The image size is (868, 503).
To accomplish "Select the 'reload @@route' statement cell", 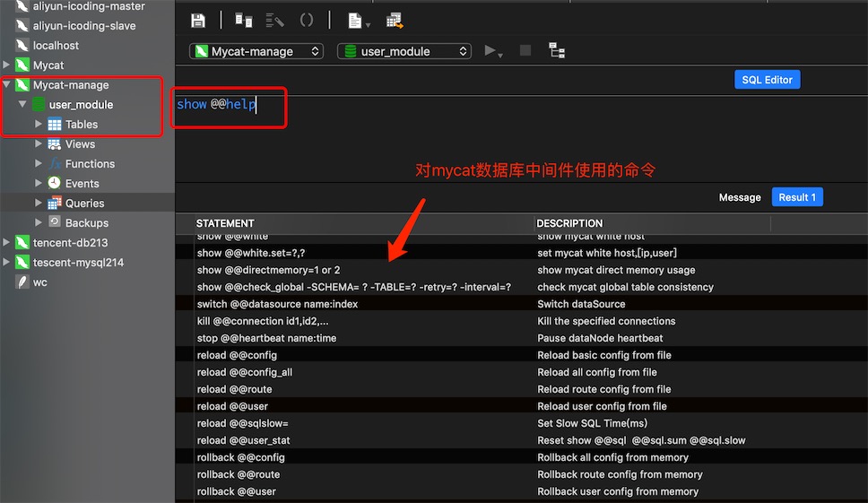I will pos(234,389).
